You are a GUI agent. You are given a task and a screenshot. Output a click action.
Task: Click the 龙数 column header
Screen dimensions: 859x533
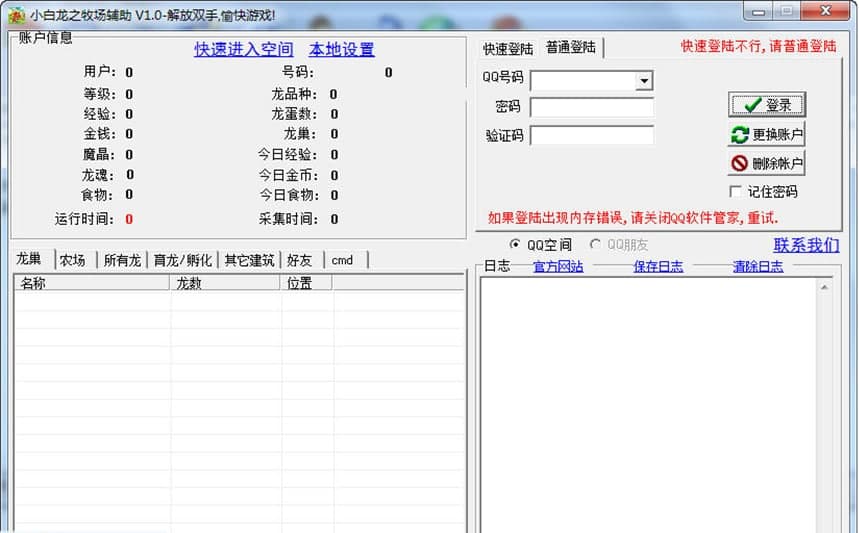(225, 283)
